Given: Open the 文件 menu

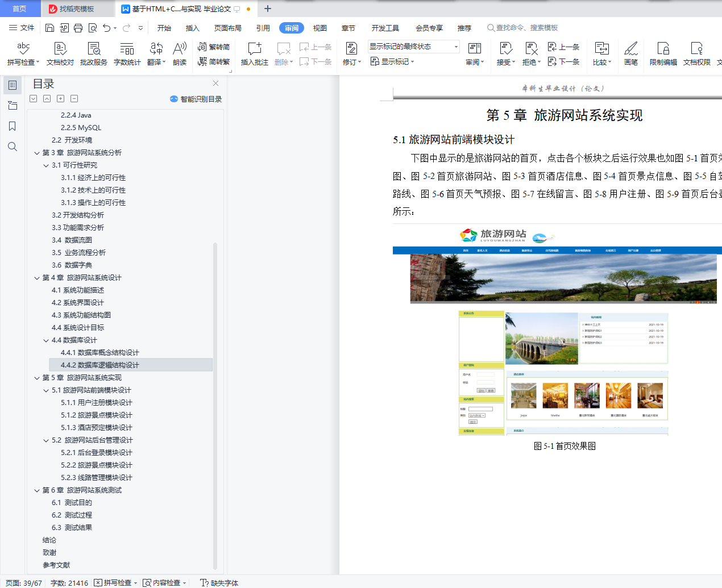Looking at the screenshot, I should click(22, 28).
